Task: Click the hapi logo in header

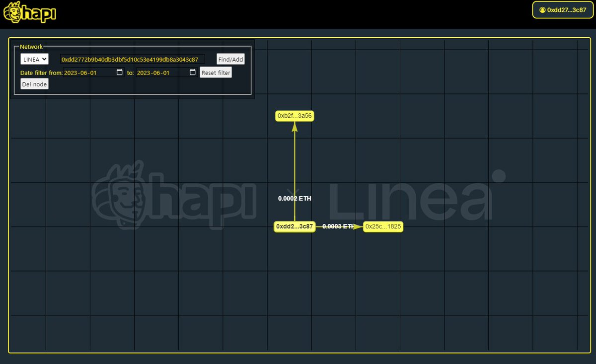Action: [x=30, y=12]
